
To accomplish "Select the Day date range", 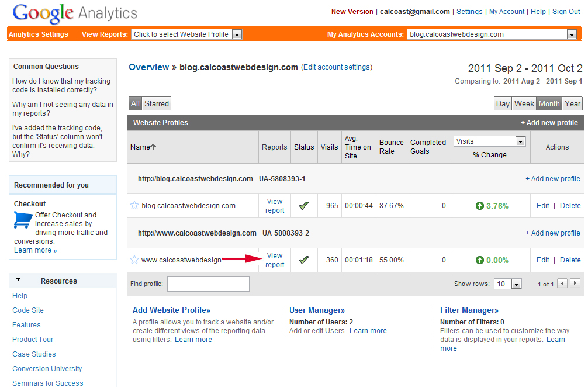I will 503,104.
